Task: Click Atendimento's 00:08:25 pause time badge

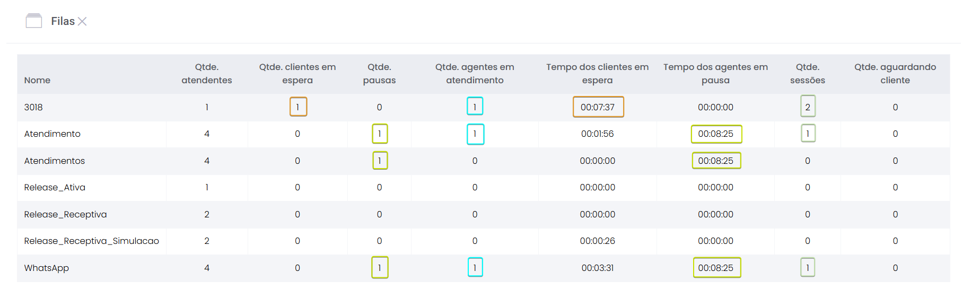Action: pyautogui.click(x=716, y=134)
